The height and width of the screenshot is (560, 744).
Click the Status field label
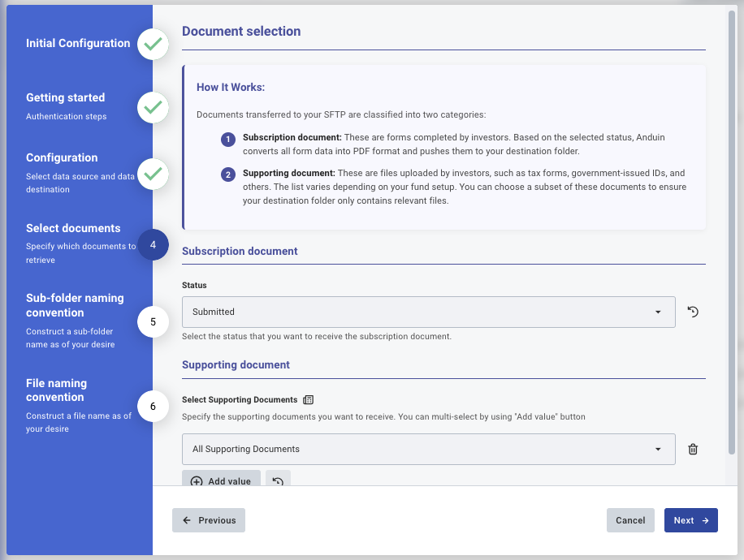[x=194, y=285]
